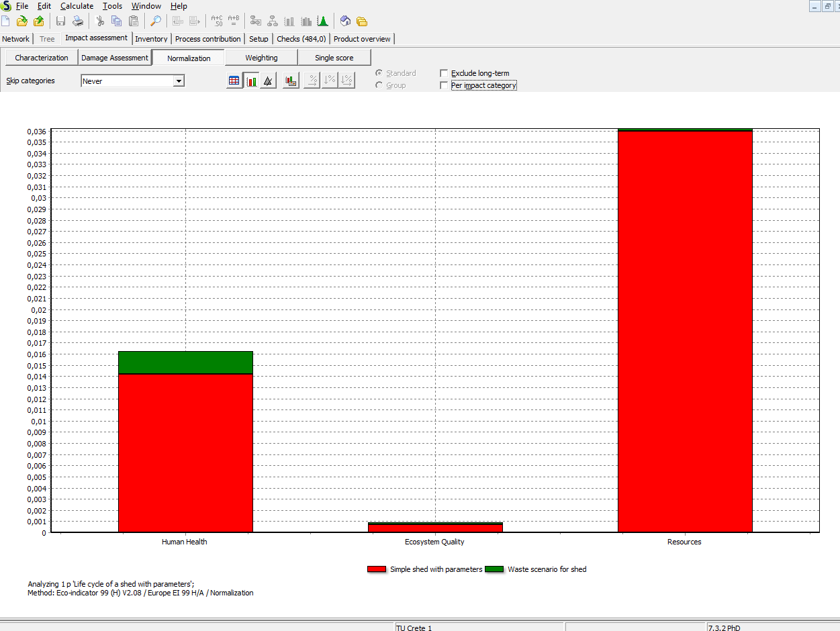
Task: Select the Group radio button
Action: click(379, 85)
